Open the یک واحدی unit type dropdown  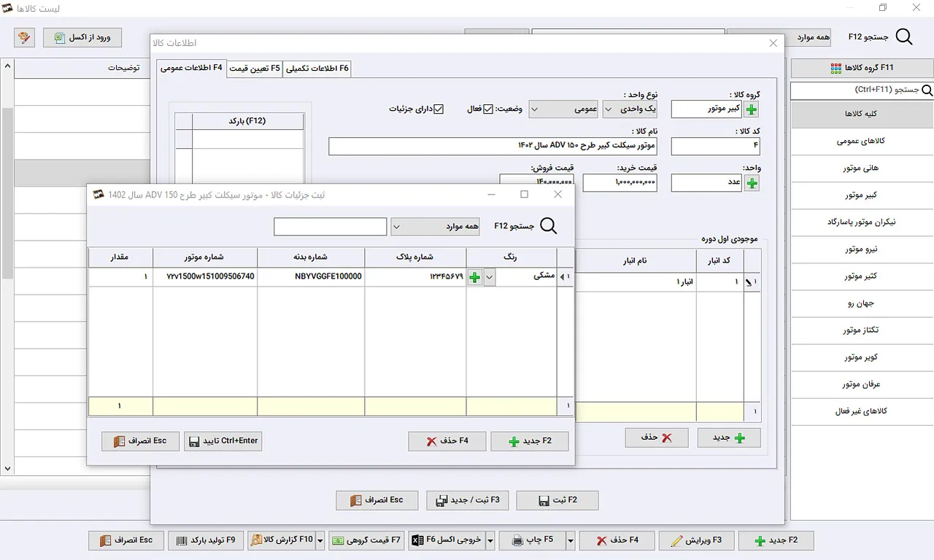pyautogui.click(x=630, y=109)
